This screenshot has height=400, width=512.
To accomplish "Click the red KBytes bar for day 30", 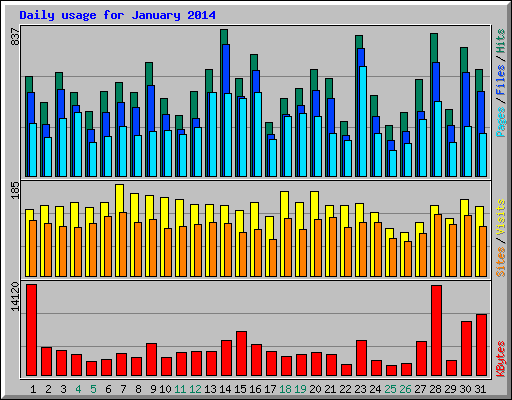I will [467, 349].
